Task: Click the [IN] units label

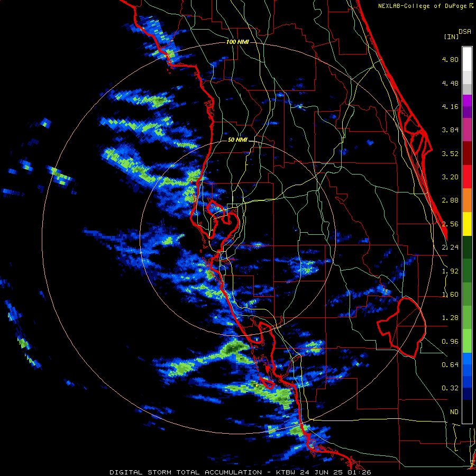Action: coord(451,36)
